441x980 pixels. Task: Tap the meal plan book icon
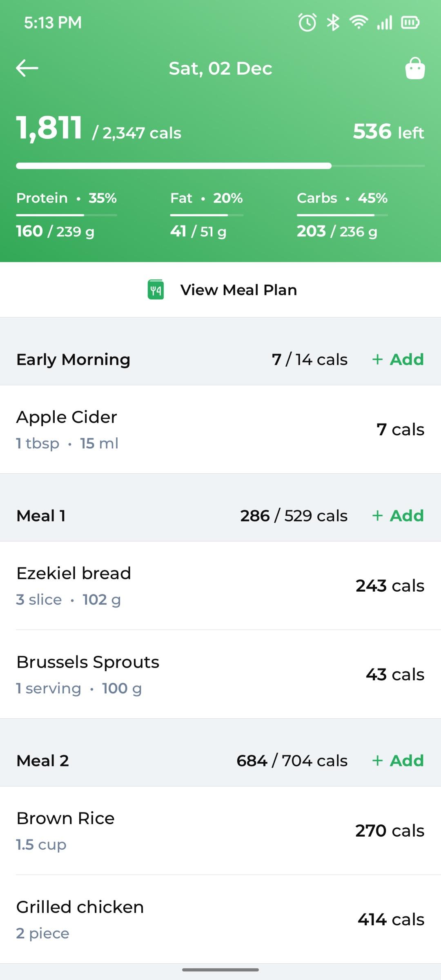click(x=156, y=290)
